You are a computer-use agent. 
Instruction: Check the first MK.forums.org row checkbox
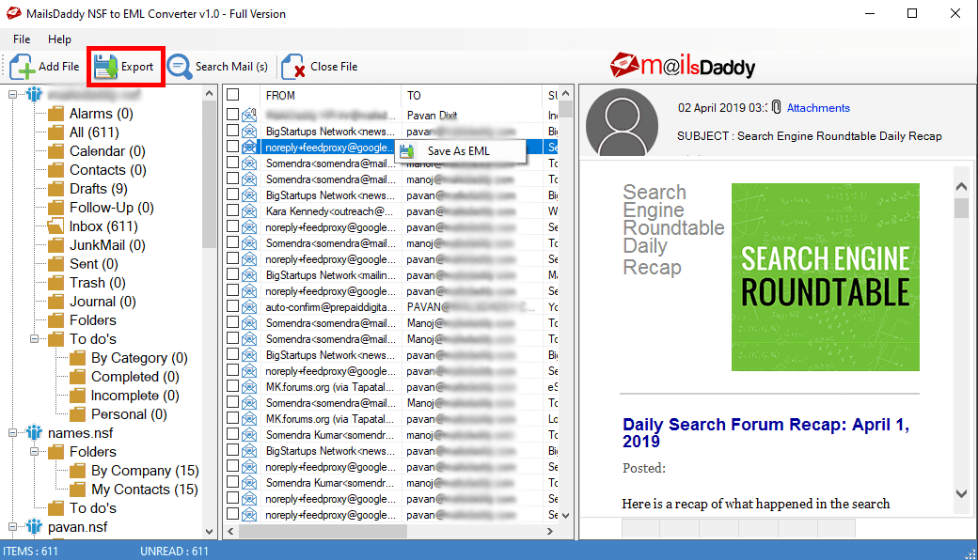(232, 386)
